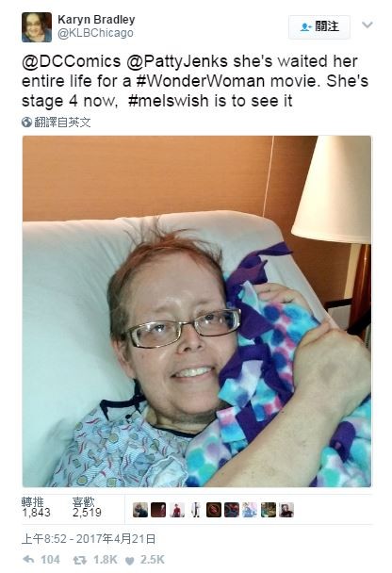Image resolution: width=392 pixels, height=573 pixels.
Task: View the 喜歡 2,519 likes list
Action: coord(87,508)
